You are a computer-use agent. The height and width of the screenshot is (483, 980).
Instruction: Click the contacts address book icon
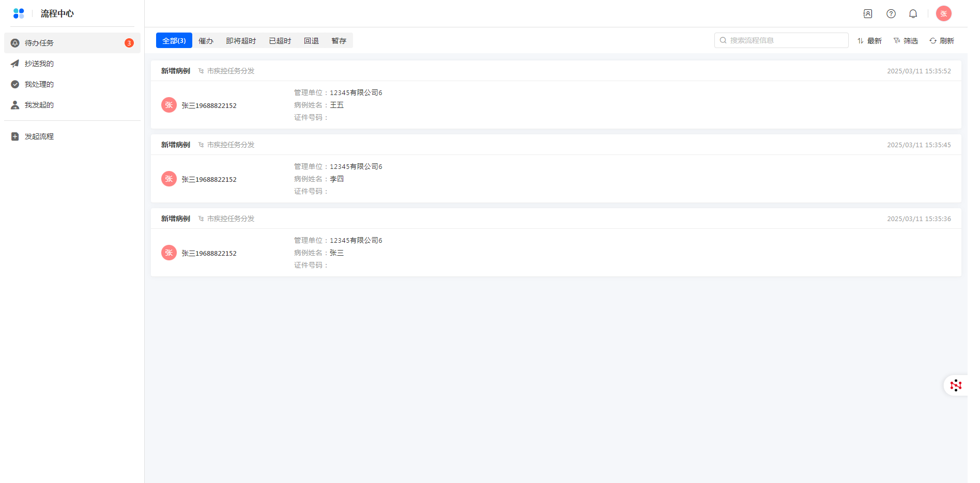tap(868, 14)
